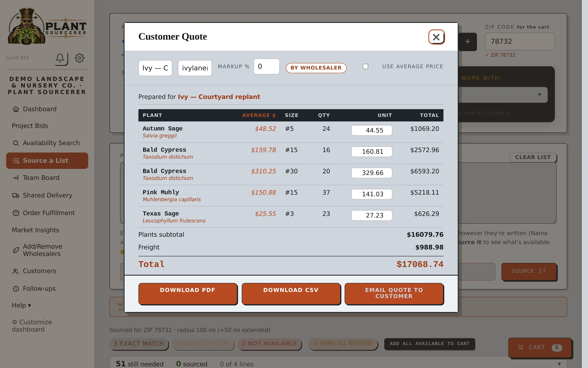Click Download PDF button
This screenshot has height=368, width=588.
click(188, 293)
